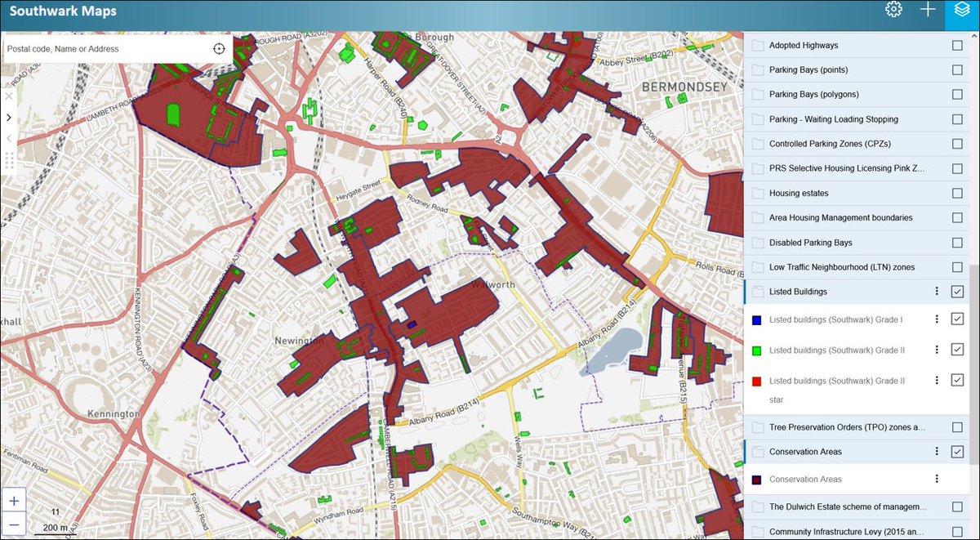The image size is (980, 540).
Task: Click the Southwark Maps title
Action: click(x=63, y=11)
